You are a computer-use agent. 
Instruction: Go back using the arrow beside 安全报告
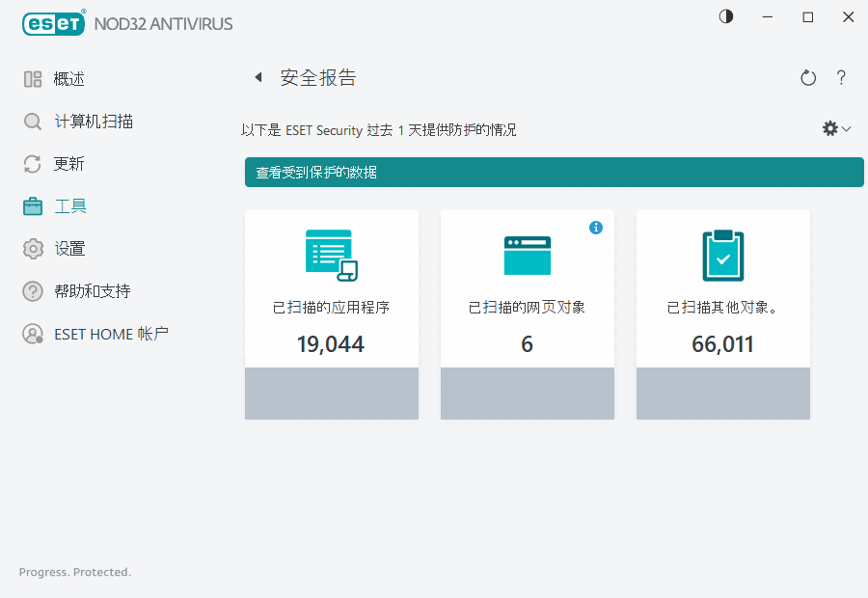[x=258, y=77]
